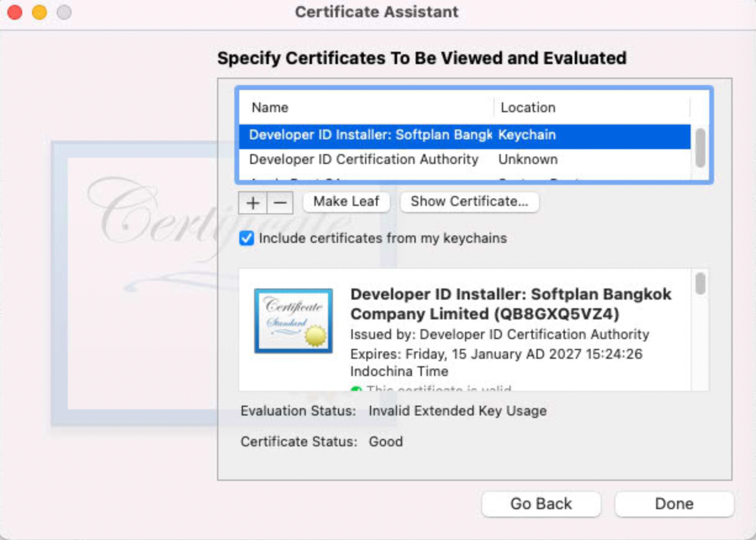Select Developer ID Installer certificate row
The height and width of the screenshot is (540, 756).
point(370,135)
